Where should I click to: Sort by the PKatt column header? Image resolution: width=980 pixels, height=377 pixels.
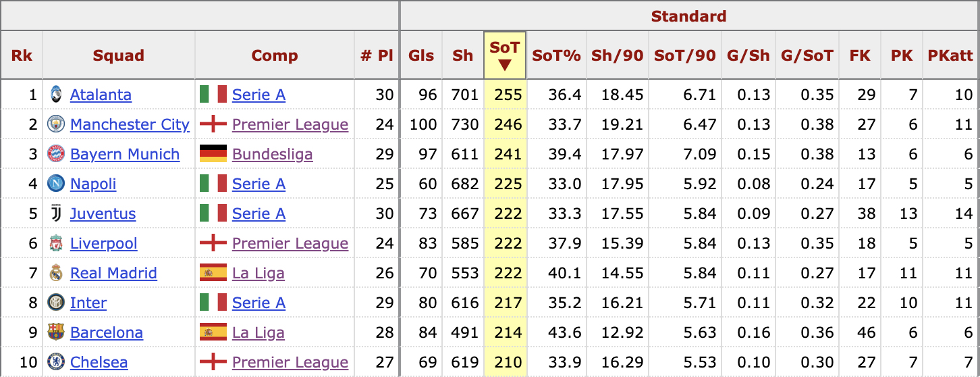[x=950, y=55]
